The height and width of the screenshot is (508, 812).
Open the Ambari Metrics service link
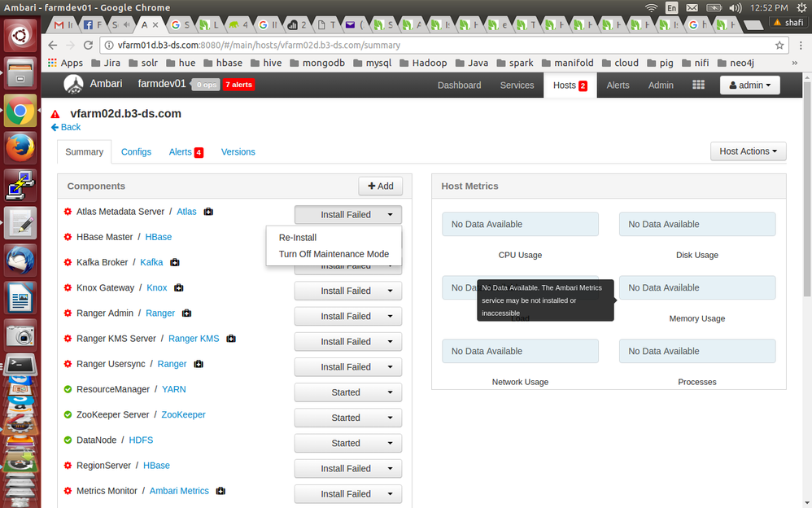coord(179,491)
